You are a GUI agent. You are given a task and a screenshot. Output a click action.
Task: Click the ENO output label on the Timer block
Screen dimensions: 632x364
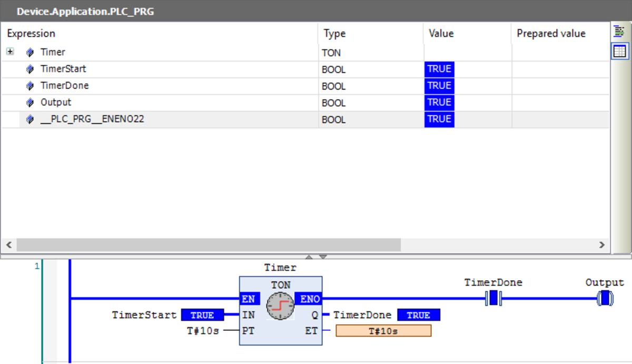point(309,298)
